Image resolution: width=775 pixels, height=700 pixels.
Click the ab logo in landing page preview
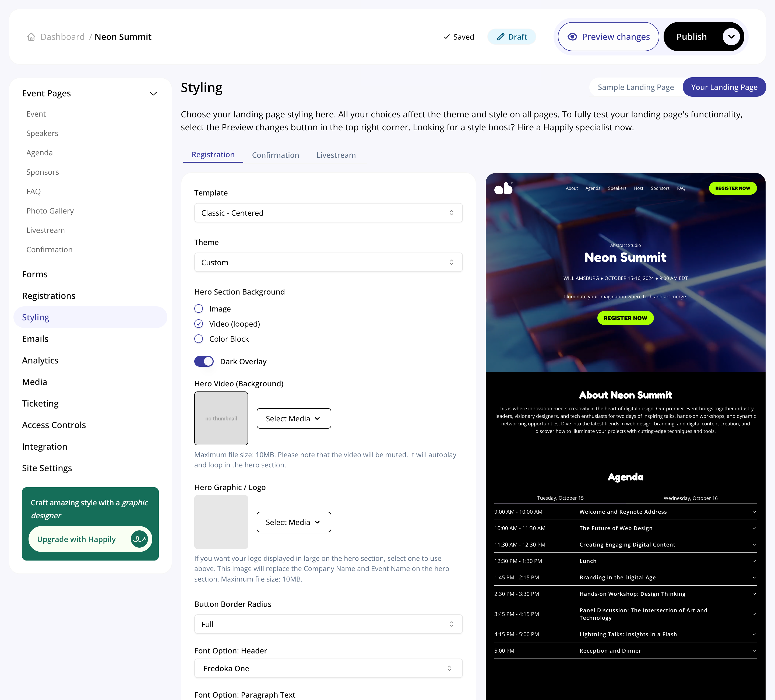point(503,188)
